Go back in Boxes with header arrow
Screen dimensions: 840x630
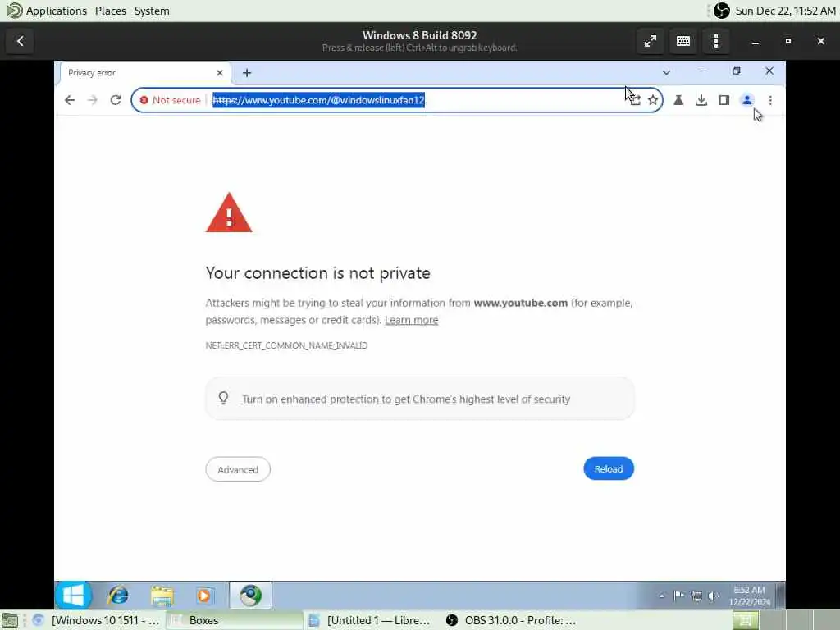[21, 41]
